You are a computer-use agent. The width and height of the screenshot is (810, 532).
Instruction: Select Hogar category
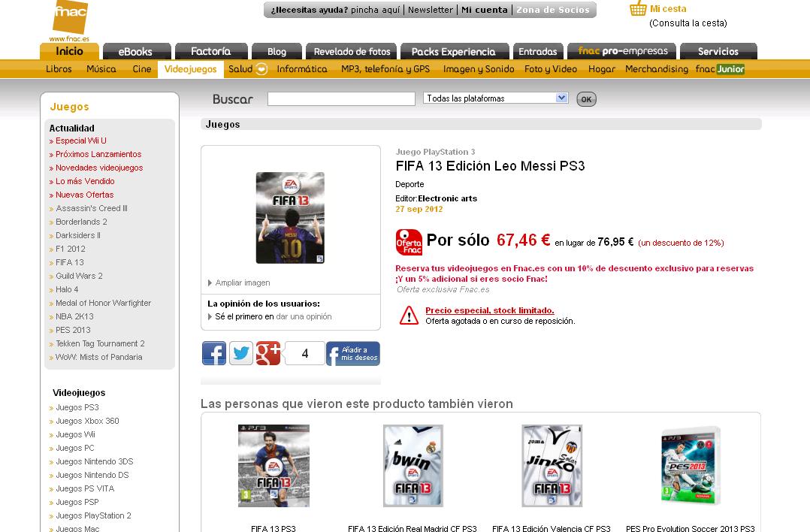[602, 69]
